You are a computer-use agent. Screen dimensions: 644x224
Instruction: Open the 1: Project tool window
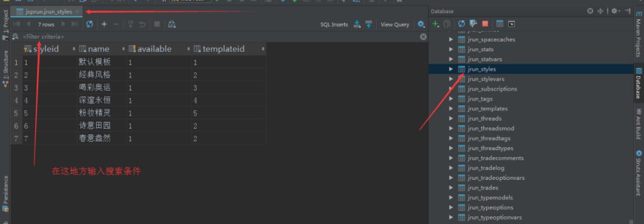click(x=5, y=24)
